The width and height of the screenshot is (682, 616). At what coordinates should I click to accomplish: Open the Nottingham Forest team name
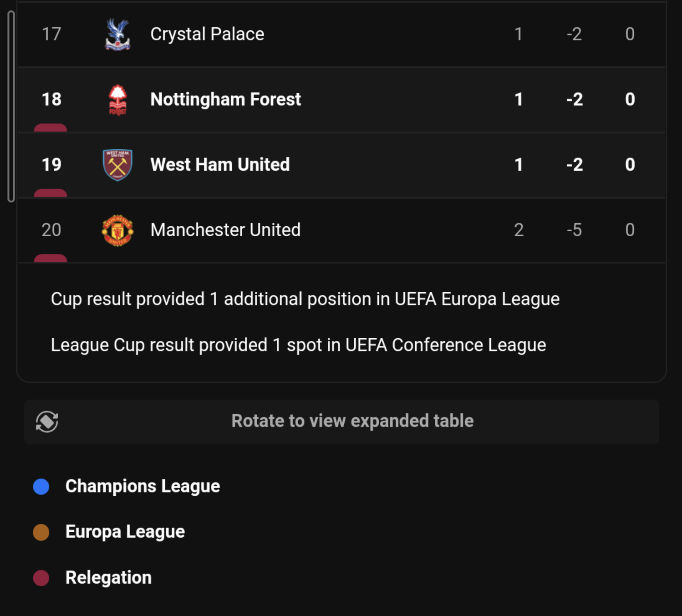[x=226, y=99]
